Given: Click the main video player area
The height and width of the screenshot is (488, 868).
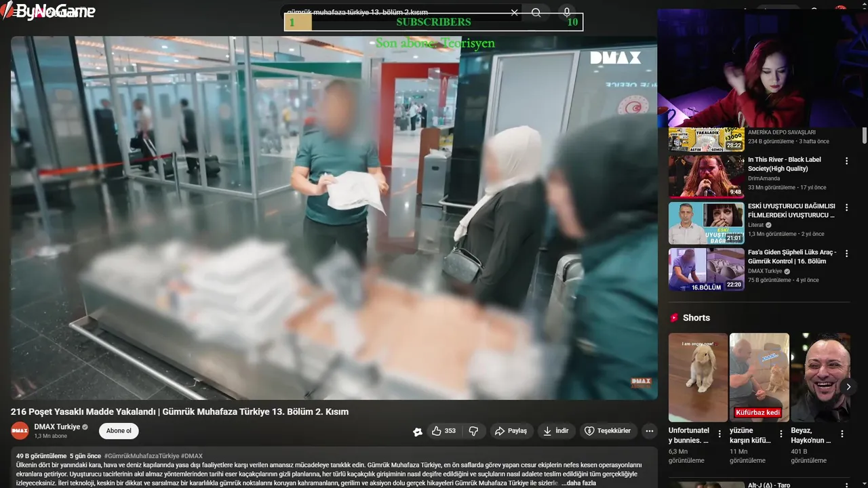Looking at the screenshot, I should [x=334, y=218].
